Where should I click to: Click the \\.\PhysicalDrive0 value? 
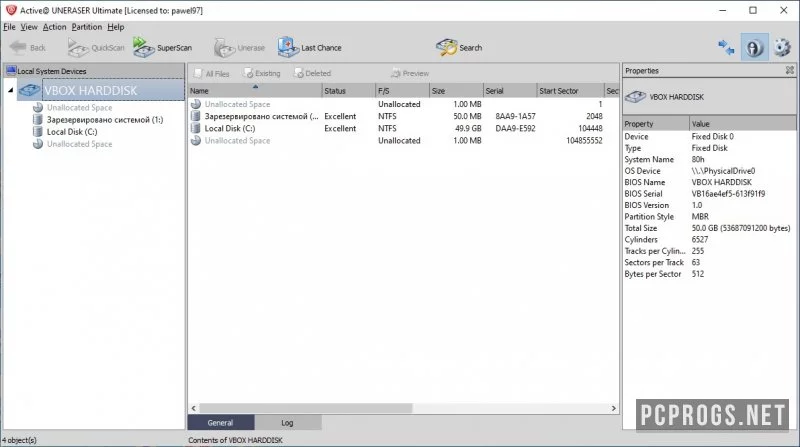pyautogui.click(x=723, y=171)
